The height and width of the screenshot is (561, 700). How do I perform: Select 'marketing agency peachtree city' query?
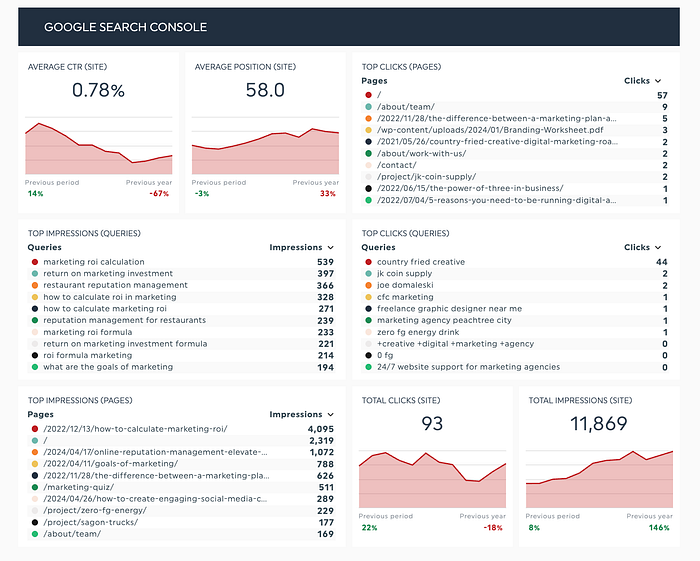click(x=516, y=320)
